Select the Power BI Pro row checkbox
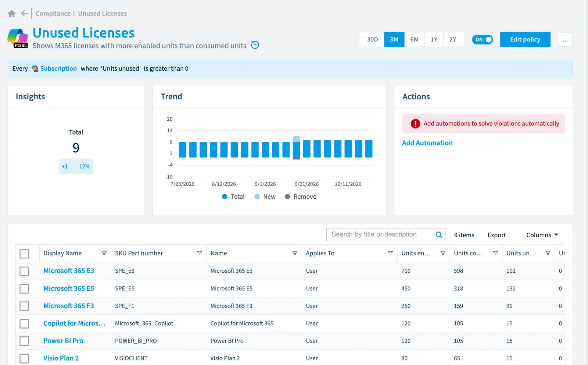Viewport: 588px width, 365px height. (x=24, y=341)
